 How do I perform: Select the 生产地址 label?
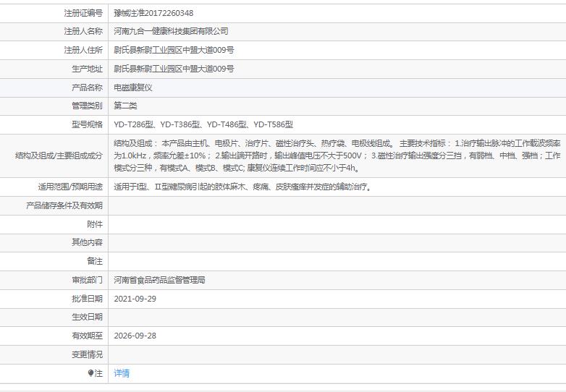[x=88, y=69]
